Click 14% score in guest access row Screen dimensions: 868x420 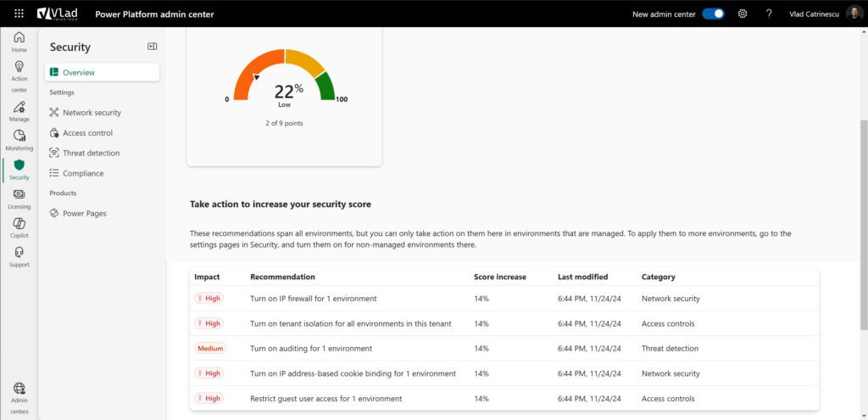tap(481, 399)
